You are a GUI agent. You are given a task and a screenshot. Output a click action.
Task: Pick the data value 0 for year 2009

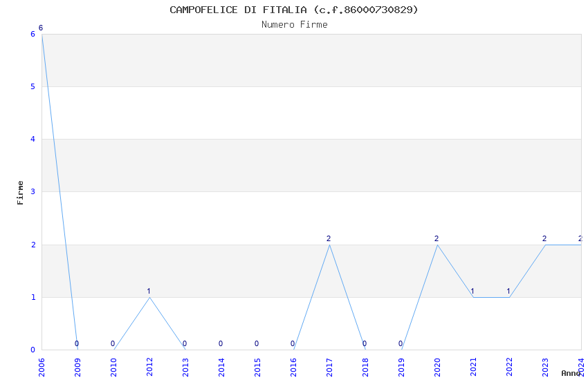pos(77,343)
